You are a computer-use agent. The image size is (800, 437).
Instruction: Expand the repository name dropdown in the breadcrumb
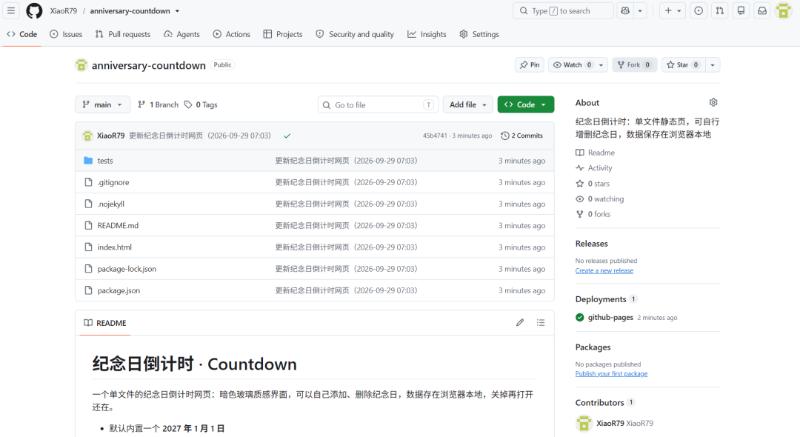pos(177,11)
